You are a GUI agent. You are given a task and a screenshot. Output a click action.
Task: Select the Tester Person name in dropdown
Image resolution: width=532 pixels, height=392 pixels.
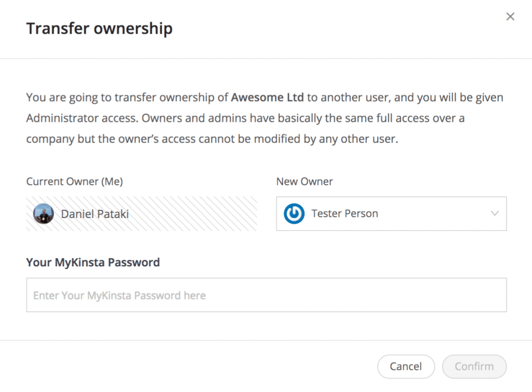click(344, 213)
